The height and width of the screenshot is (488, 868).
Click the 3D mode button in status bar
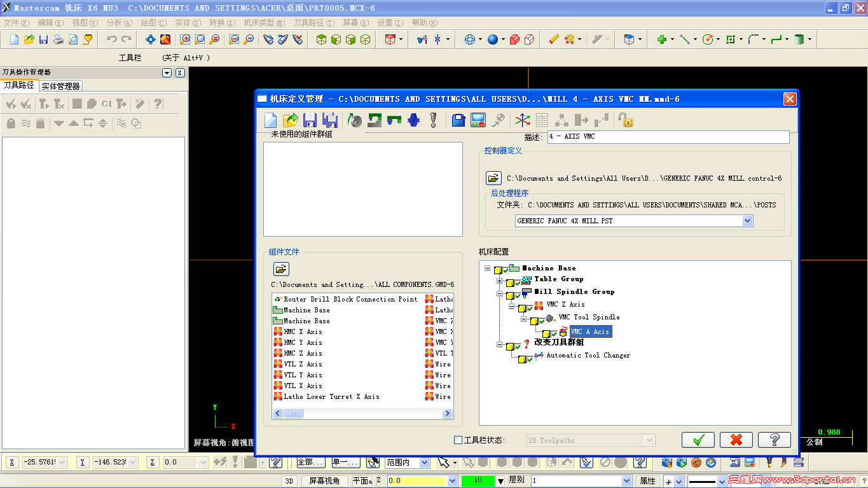pyautogui.click(x=289, y=481)
